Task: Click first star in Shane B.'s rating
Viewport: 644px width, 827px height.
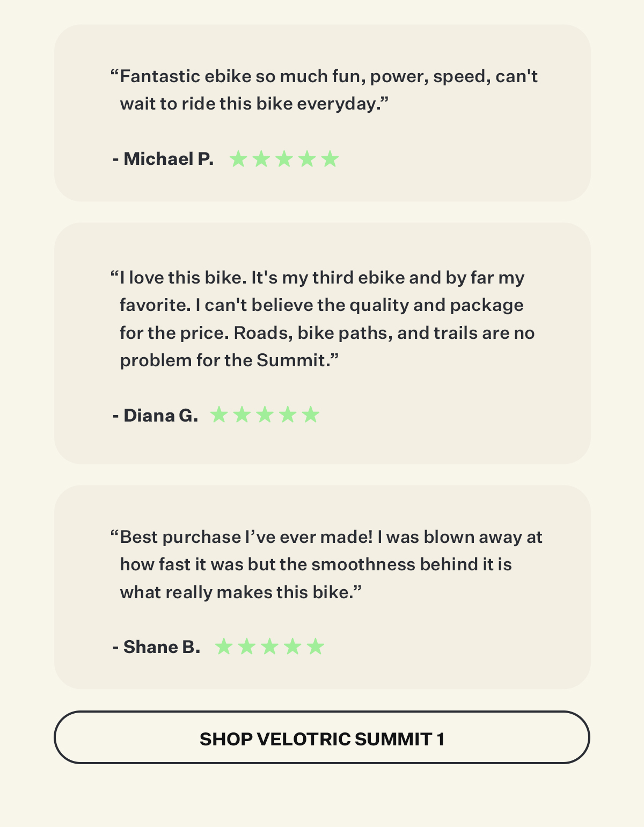Action: coord(223,647)
